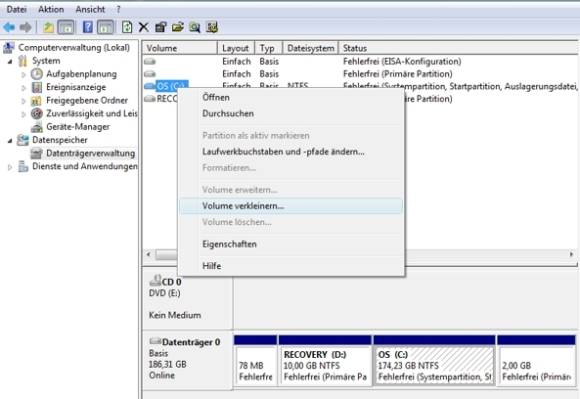580x399 pixels.
Task: Click the Zuverlässigkeit und Leistung icon
Action: (x=37, y=114)
